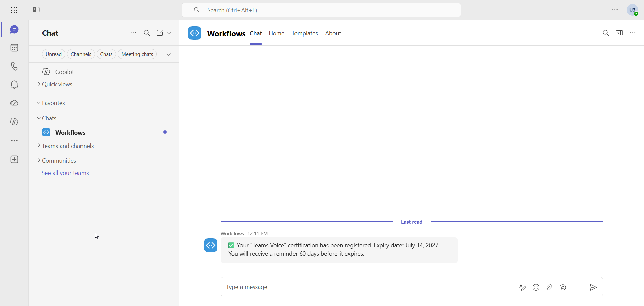Filter chat list by Unread

pos(54,54)
